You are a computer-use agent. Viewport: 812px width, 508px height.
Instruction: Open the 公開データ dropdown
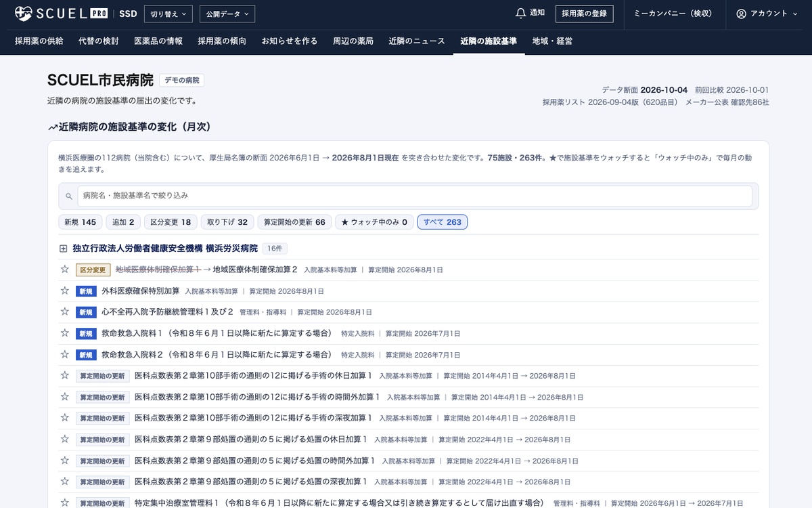point(227,14)
